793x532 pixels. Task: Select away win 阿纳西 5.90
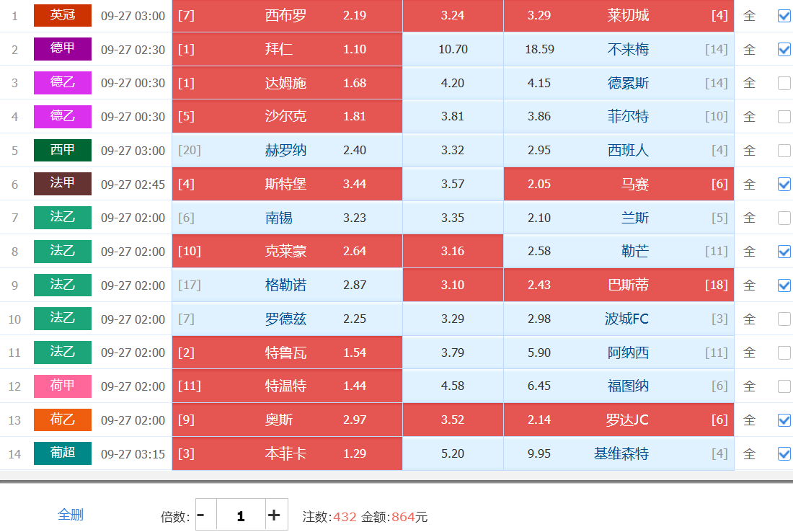(619, 353)
